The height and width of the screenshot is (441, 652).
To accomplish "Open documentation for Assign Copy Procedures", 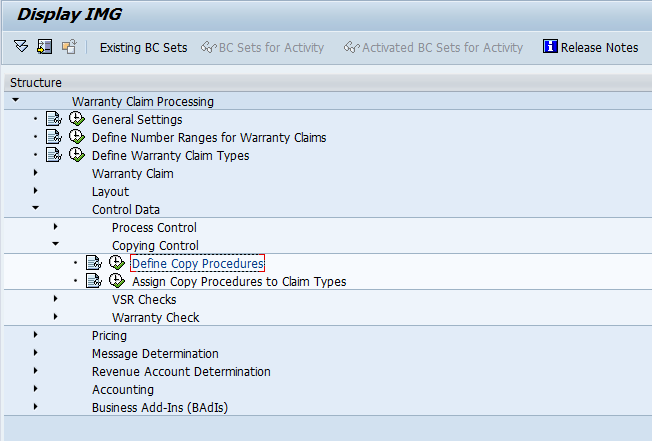I will (x=94, y=281).
